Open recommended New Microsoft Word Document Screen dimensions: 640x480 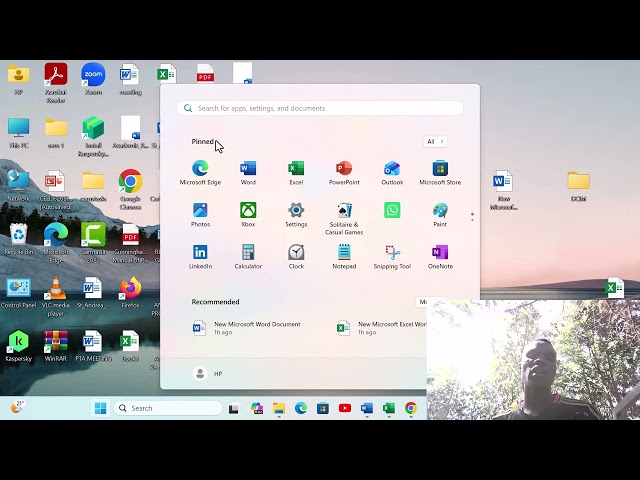tap(247, 328)
